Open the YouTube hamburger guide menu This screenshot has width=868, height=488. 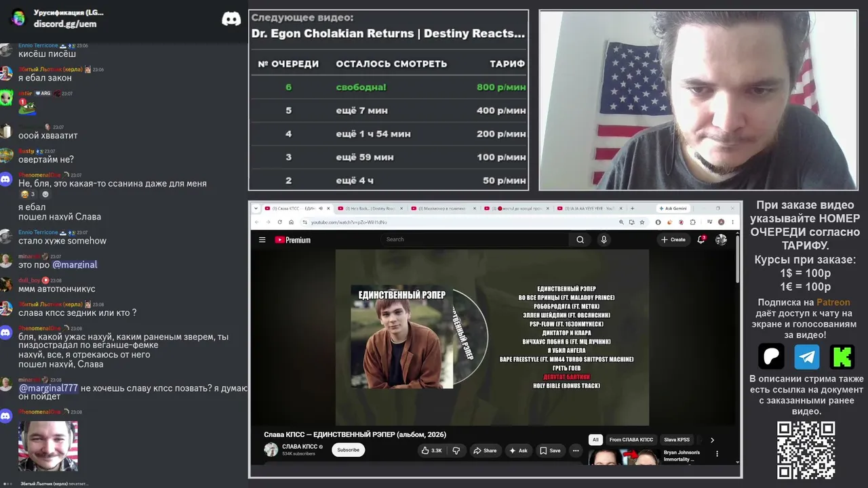pyautogui.click(x=262, y=240)
